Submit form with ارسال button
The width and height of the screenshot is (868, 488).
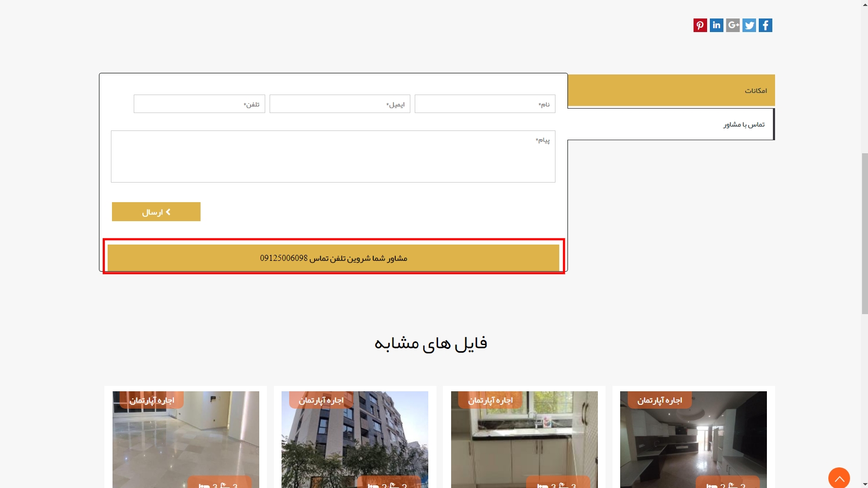pos(156,212)
